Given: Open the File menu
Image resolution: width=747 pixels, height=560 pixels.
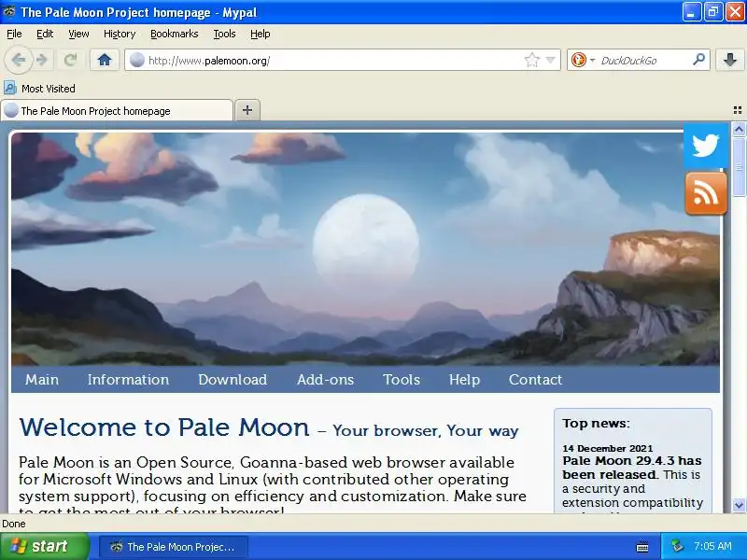Looking at the screenshot, I should pos(14,34).
